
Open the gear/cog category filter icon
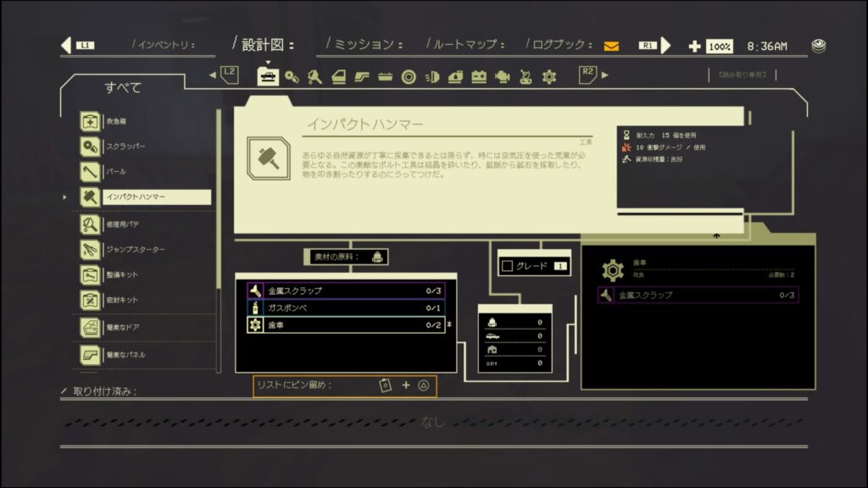(549, 77)
